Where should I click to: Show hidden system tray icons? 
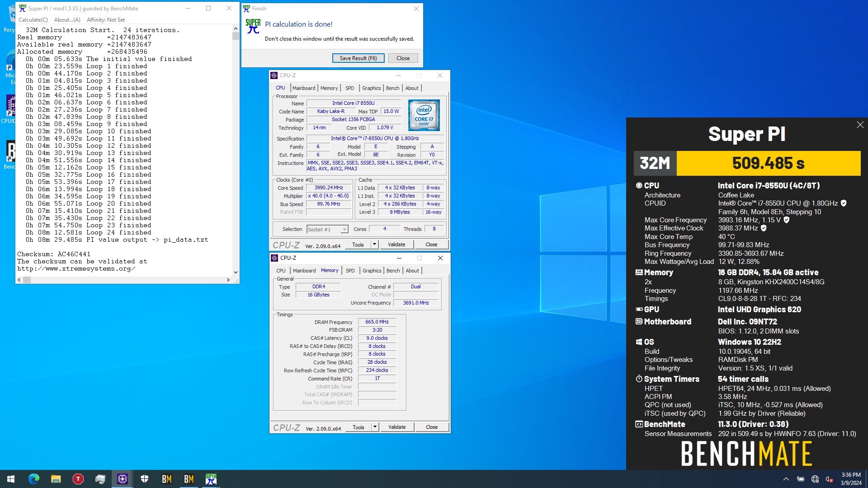point(786,479)
